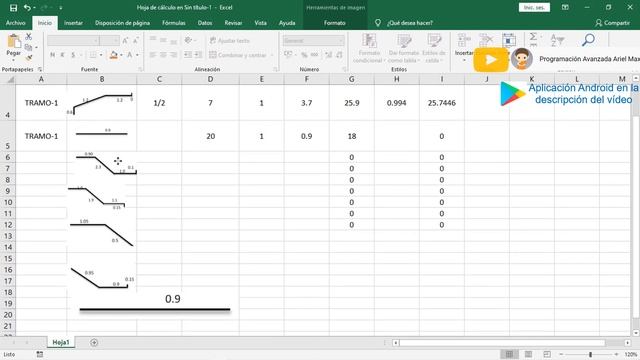Open the font name combo box

73,40
